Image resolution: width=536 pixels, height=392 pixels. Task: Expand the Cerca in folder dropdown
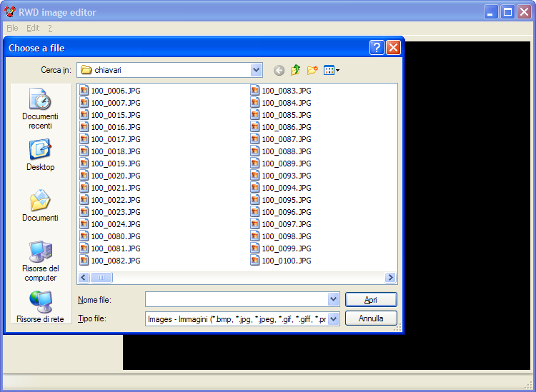(256, 71)
